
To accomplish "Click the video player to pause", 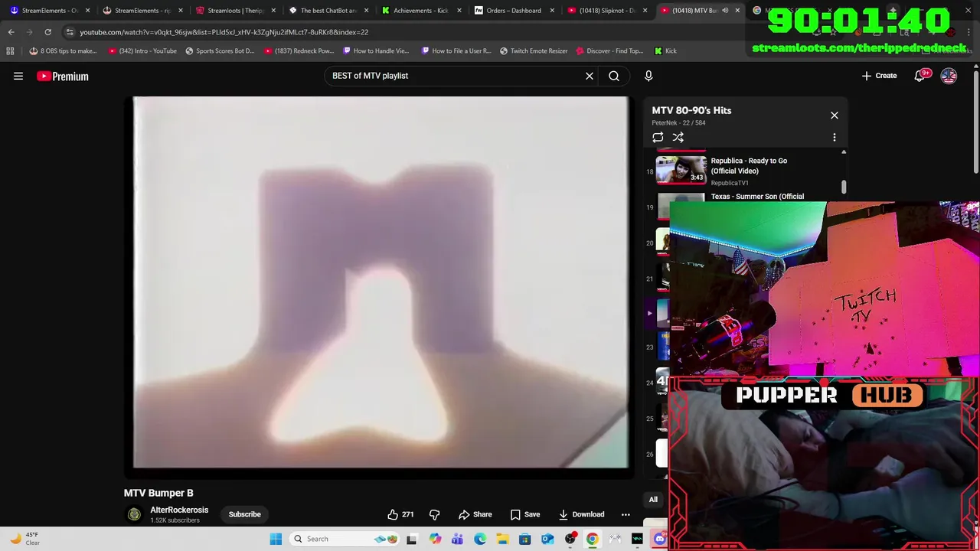I will [381, 282].
